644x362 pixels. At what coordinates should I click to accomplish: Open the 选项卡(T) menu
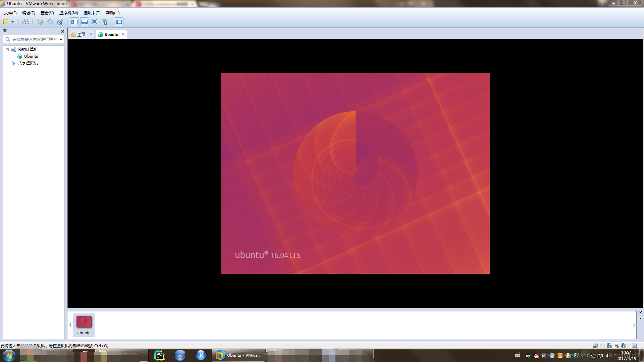tap(92, 13)
